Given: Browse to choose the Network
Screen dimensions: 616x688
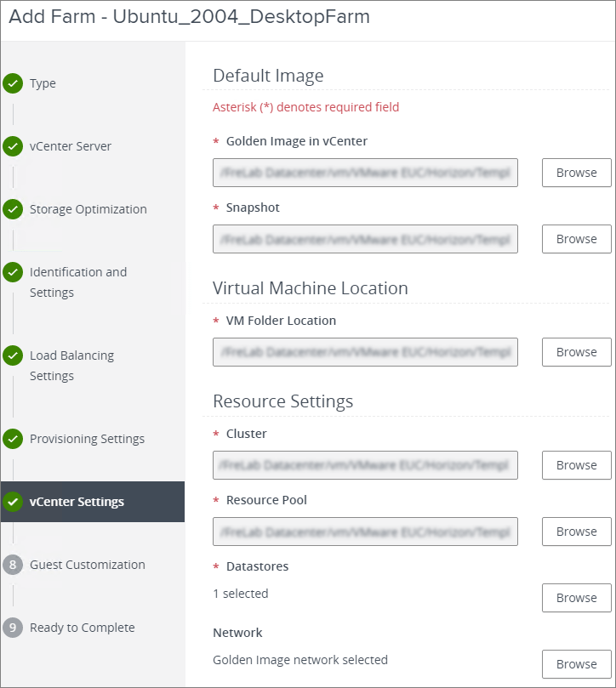Looking at the screenshot, I should 576,664.
